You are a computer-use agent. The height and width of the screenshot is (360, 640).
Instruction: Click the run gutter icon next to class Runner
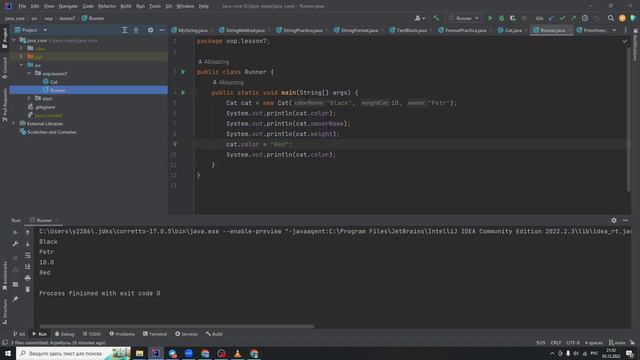click(x=183, y=72)
